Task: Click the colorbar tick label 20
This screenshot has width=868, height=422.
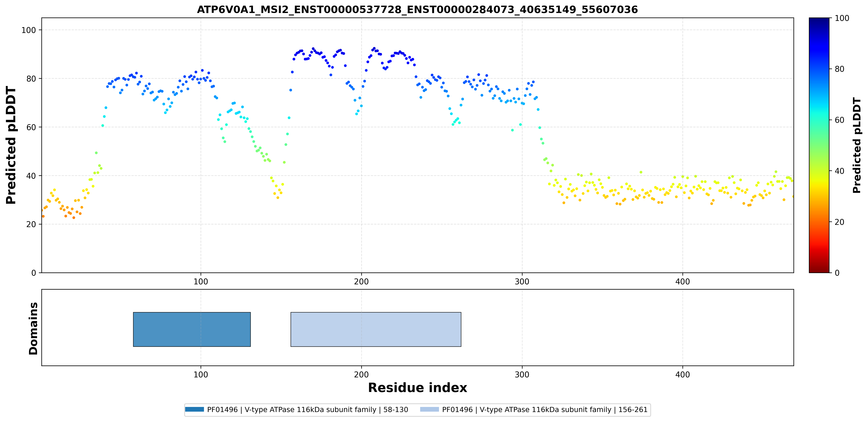Action: (x=839, y=222)
